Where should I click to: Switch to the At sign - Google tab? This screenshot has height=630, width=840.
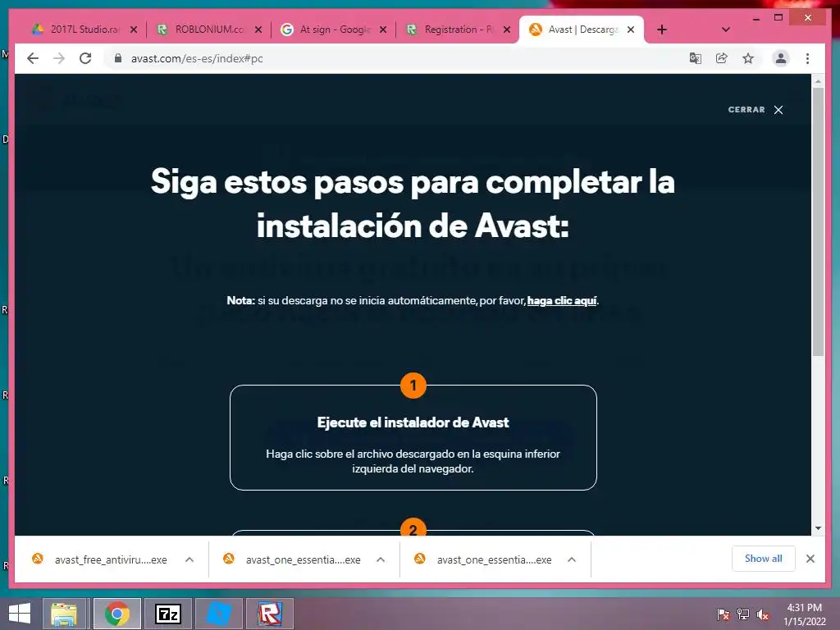[x=326, y=30]
